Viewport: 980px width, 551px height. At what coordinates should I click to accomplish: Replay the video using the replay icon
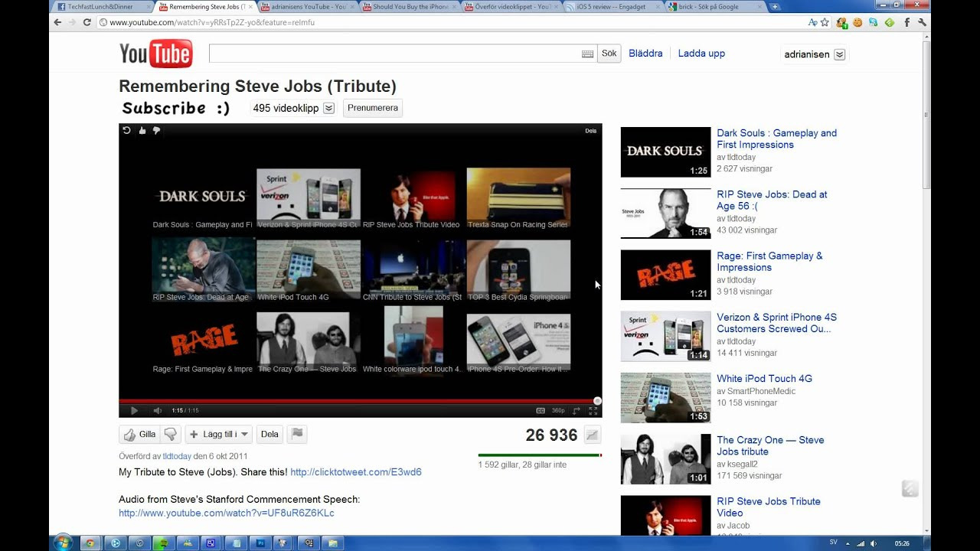[127, 131]
